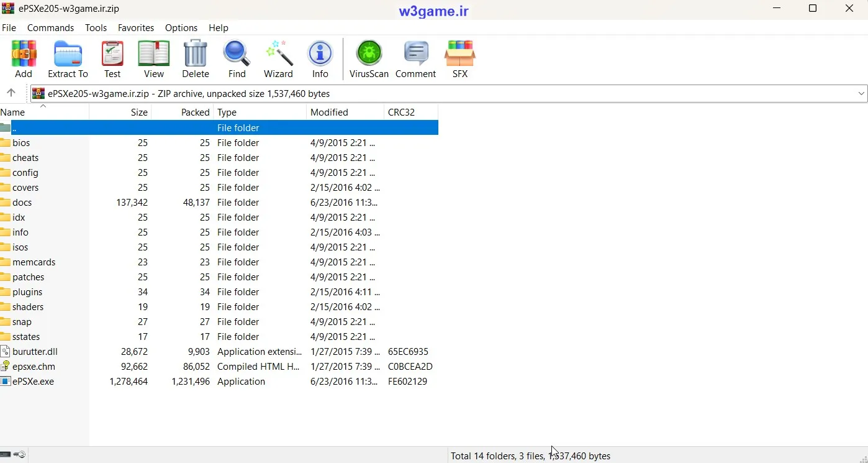This screenshot has height=463, width=868.
Task: Click packed size 1,231,496
Action: click(x=191, y=382)
